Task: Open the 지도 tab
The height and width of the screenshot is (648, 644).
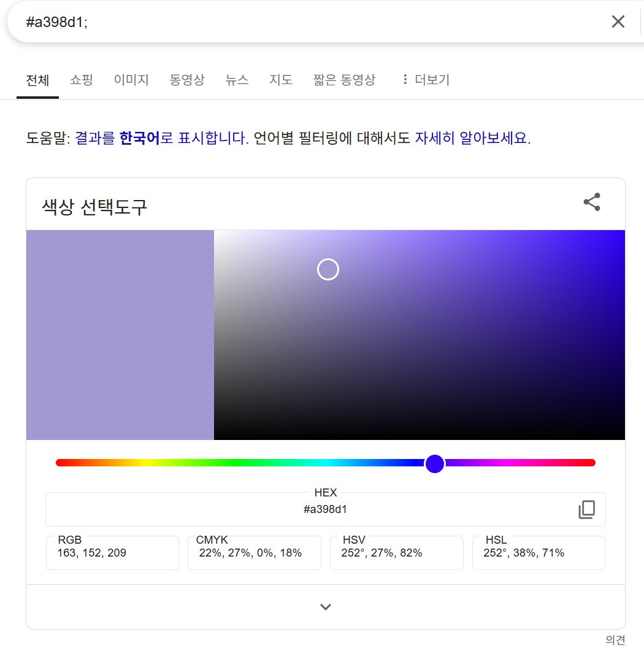Action: click(x=280, y=80)
